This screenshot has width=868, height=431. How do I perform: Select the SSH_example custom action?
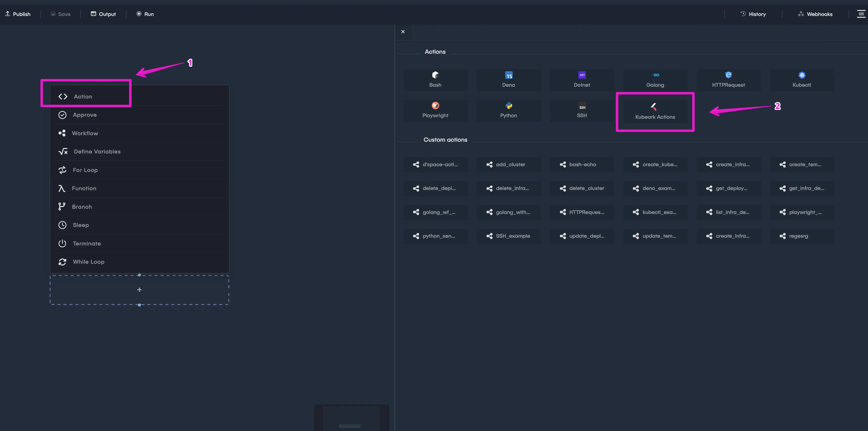(x=508, y=236)
